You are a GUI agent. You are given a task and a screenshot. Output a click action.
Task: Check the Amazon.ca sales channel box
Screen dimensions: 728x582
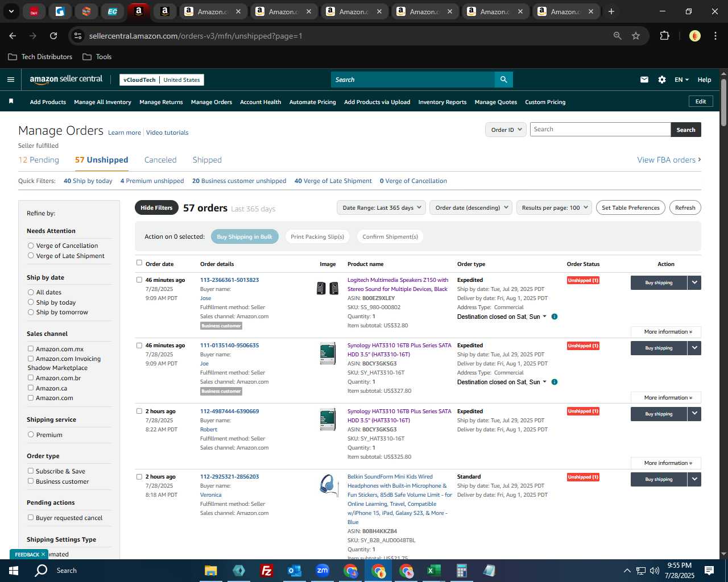click(31, 388)
